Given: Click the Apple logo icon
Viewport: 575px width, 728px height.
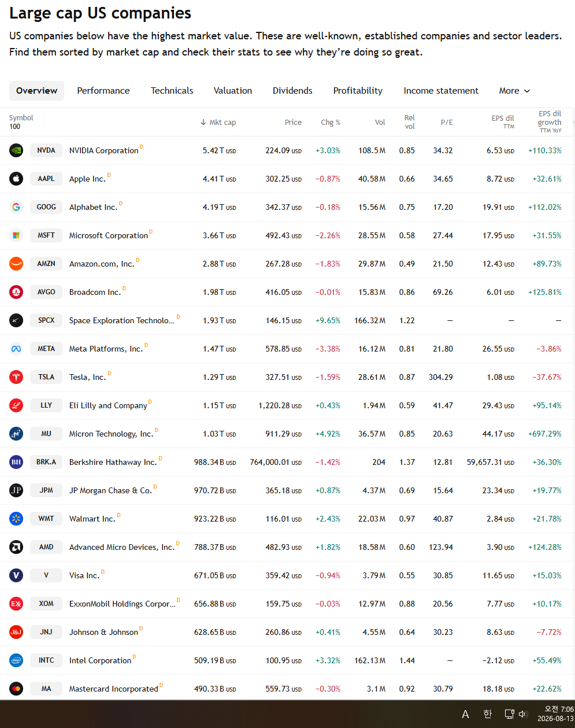Looking at the screenshot, I should pos(16,179).
